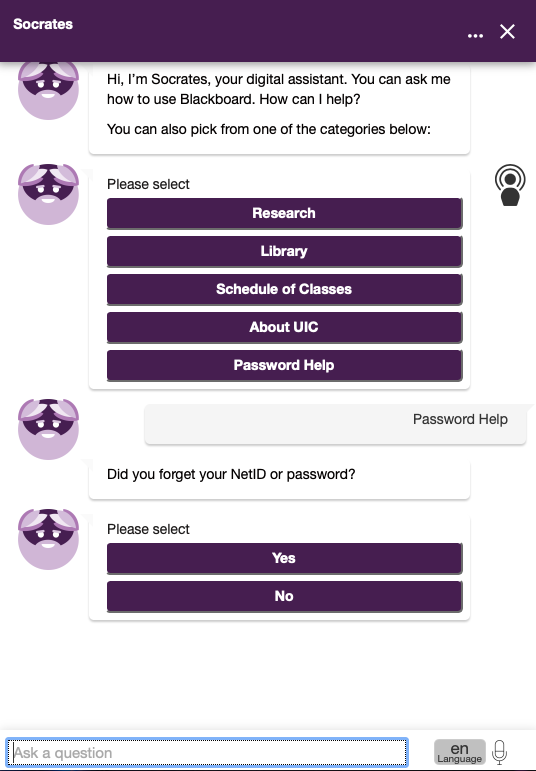Answer No to forgot password
Viewport: 536px width, 771px height.
tap(284, 596)
